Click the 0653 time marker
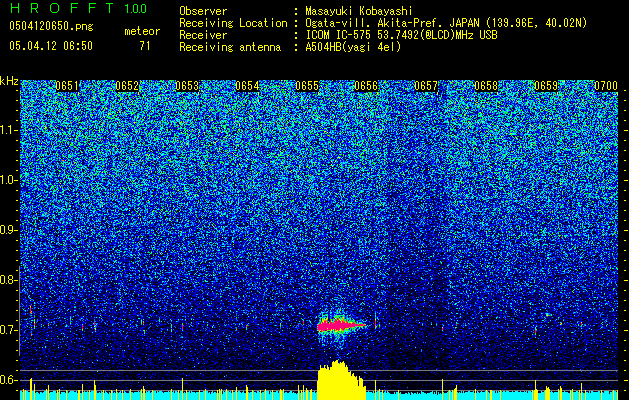The width and height of the screenshot is (629, 400). coord(187,86)
